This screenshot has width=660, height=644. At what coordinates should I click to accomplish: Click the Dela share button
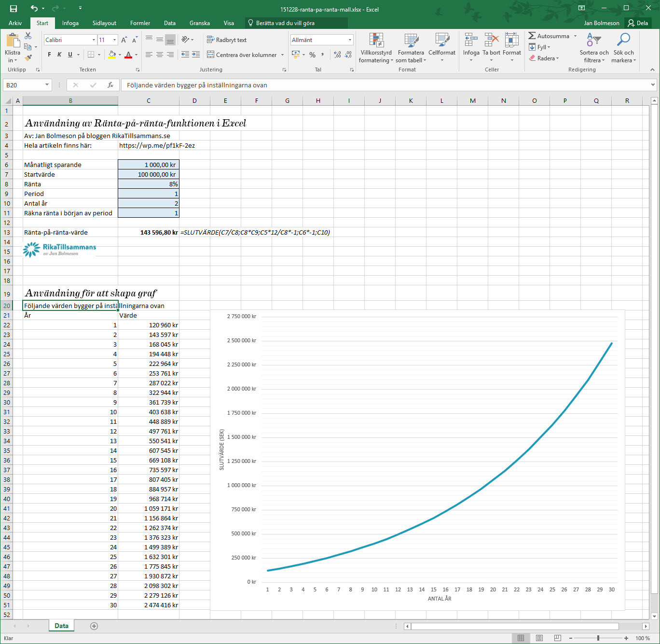pyautogui.click(x=638, y=23)
